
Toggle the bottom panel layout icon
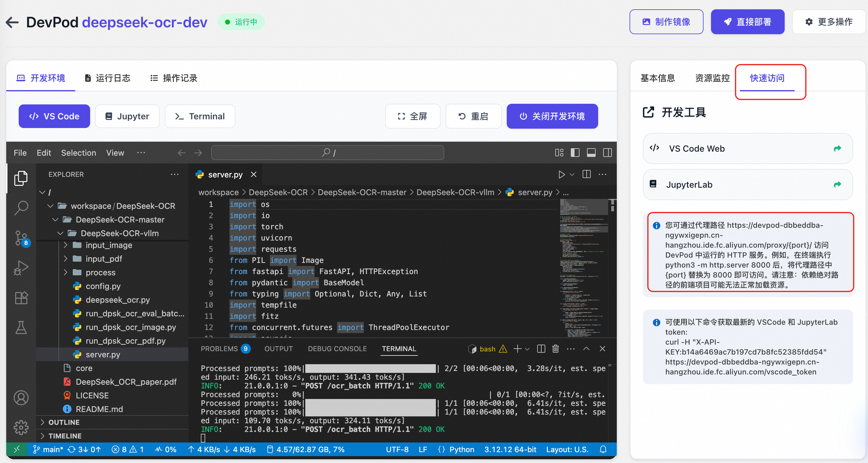pyautogui.click(x=591, y=153)
